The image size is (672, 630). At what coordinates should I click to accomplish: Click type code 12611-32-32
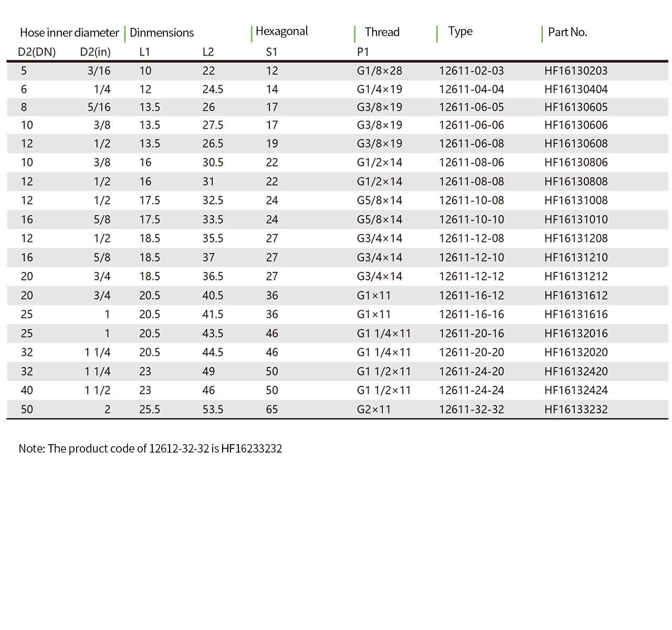(x=471, y=409)
